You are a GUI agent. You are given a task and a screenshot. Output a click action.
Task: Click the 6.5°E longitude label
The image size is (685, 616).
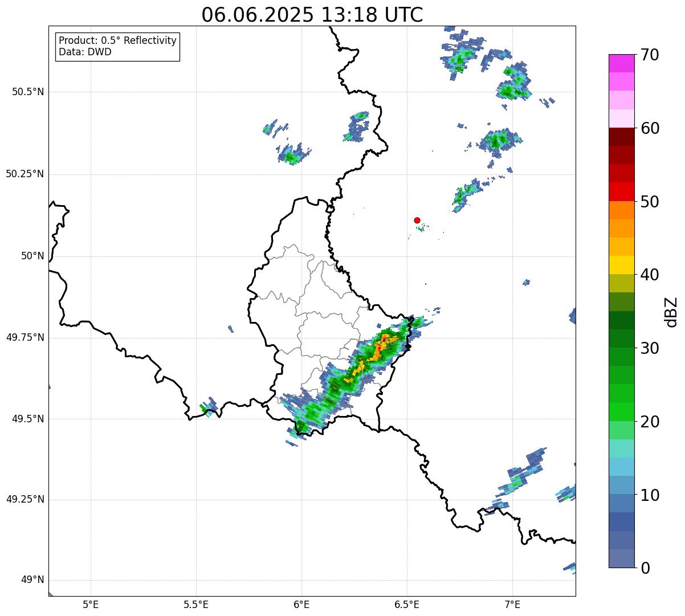click(407, 604)
